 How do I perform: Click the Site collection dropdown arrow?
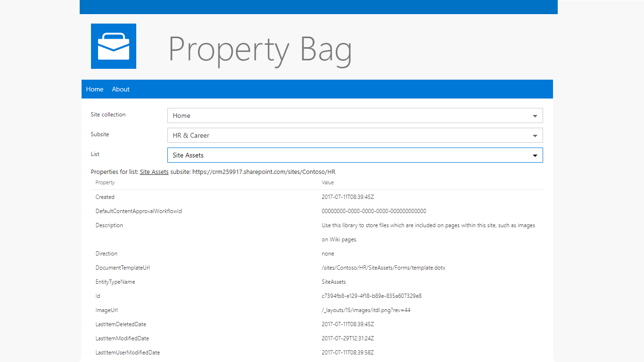(535, 115)
